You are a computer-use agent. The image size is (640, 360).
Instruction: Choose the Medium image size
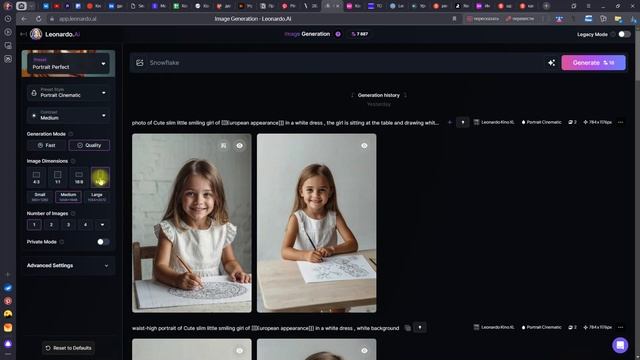(68, 197)
